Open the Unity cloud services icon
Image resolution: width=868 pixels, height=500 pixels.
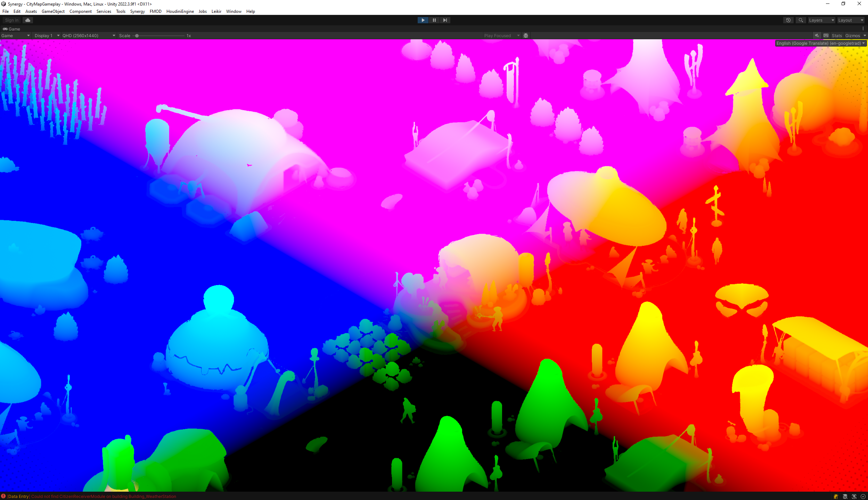coord(28,20)
